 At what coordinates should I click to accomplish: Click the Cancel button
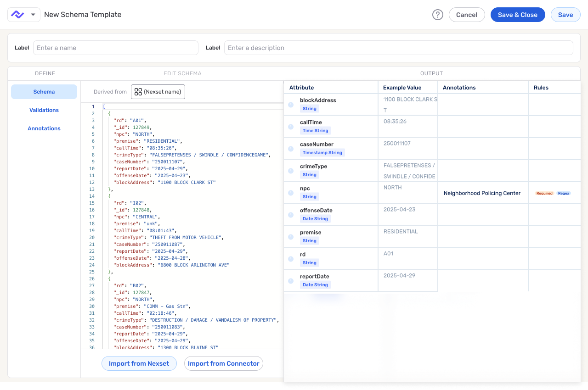[x=467, y=14]
